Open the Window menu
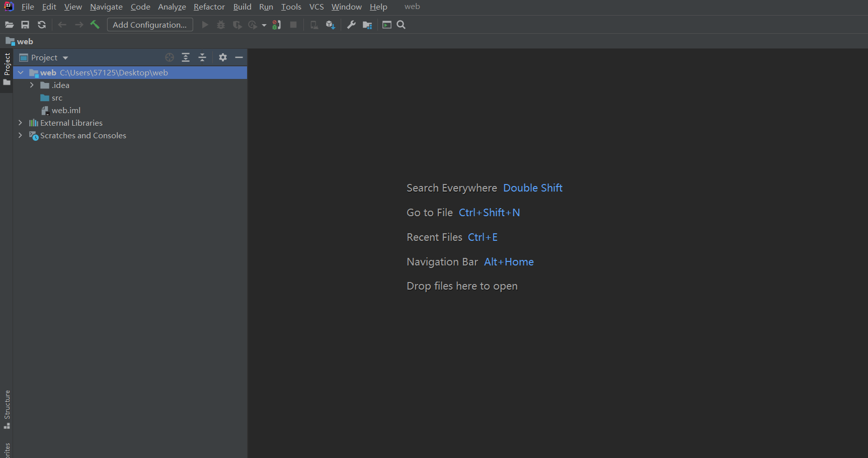The width and height of the screenshot is (868, 458). (347, 7)
